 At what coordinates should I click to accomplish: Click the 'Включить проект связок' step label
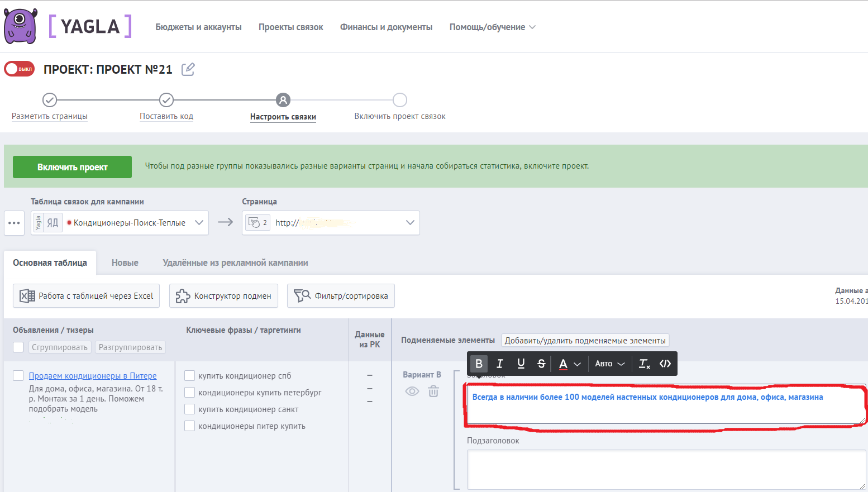click(400, 116)
